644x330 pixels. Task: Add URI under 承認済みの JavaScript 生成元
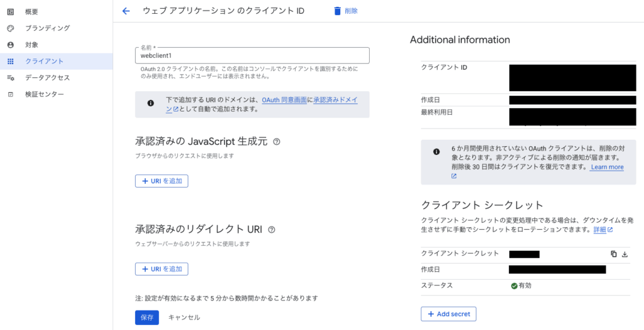(162, 181)
